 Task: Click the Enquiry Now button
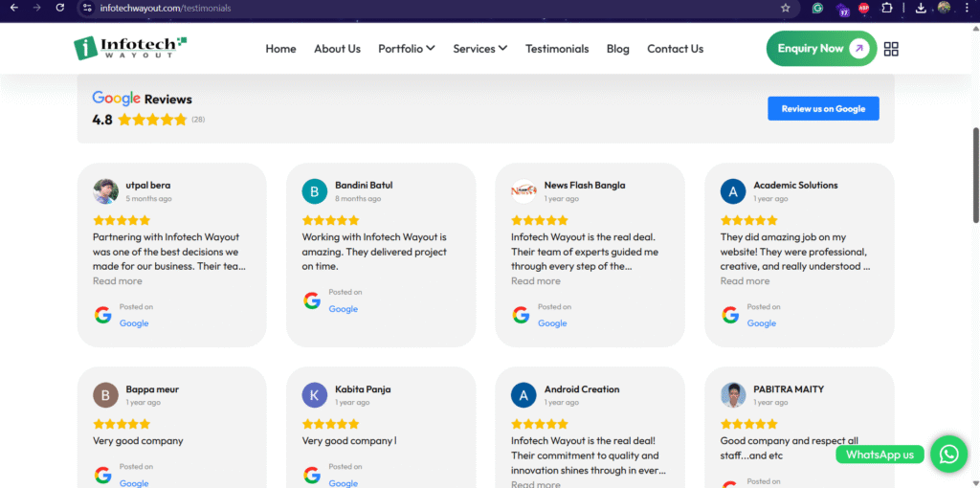[821, 49]
